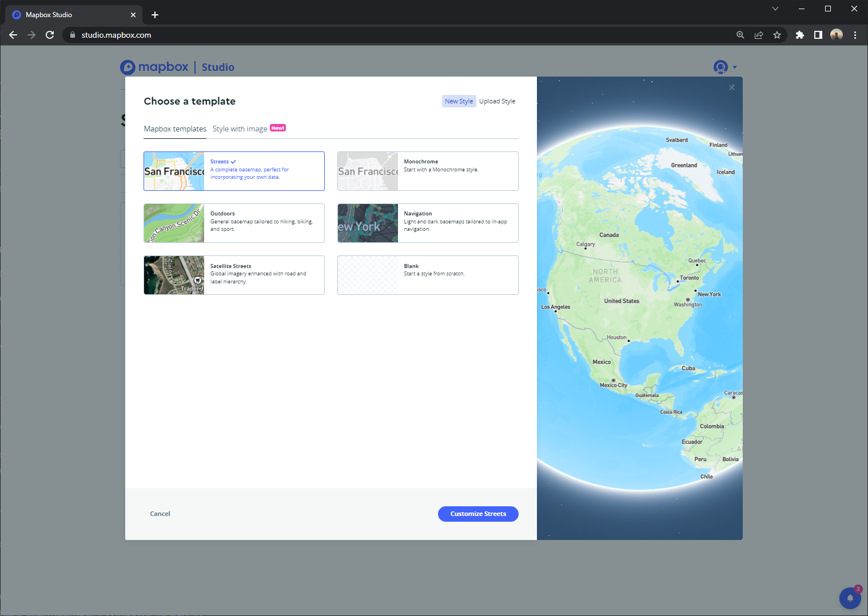Screen dimensions: 868x616
Task: Click the Toronto label on the globe
Action: coord(689,278)
